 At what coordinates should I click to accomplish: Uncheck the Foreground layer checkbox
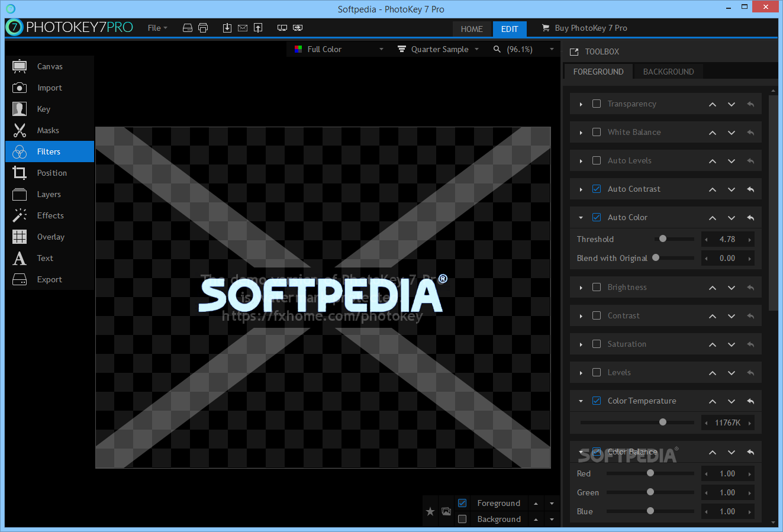(462, 503)
